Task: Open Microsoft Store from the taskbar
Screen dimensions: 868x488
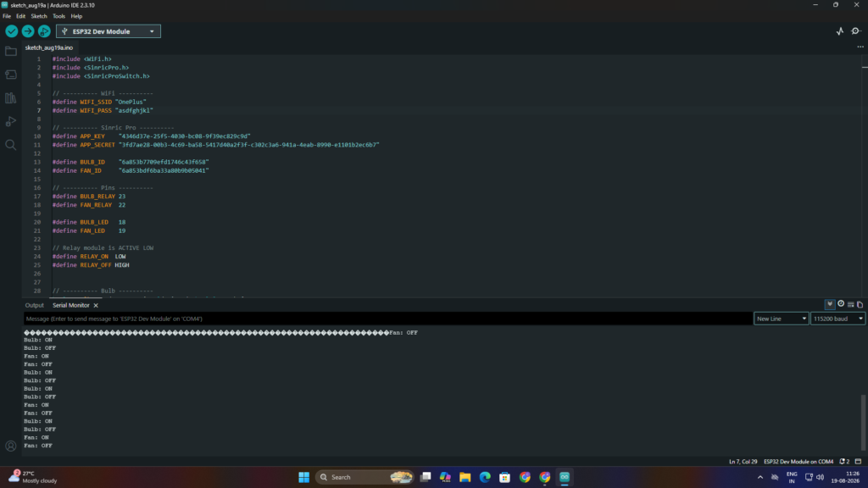Action: [x=505, y=477]
